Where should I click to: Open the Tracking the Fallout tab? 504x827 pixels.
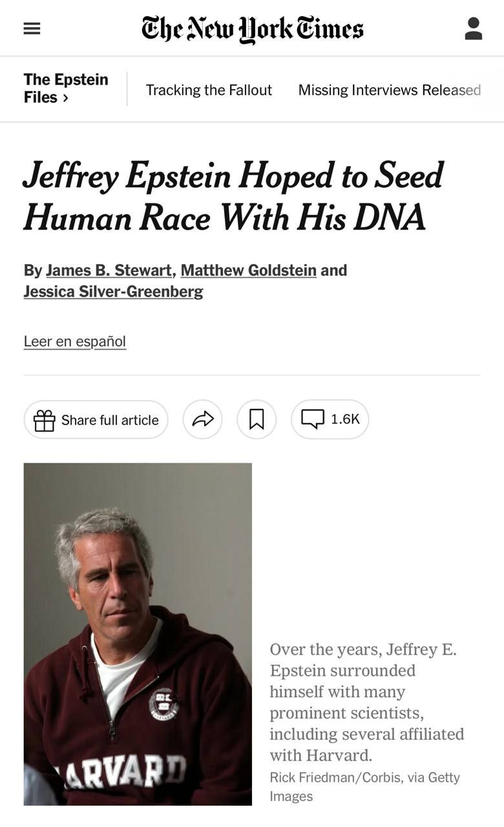point(209,90)
